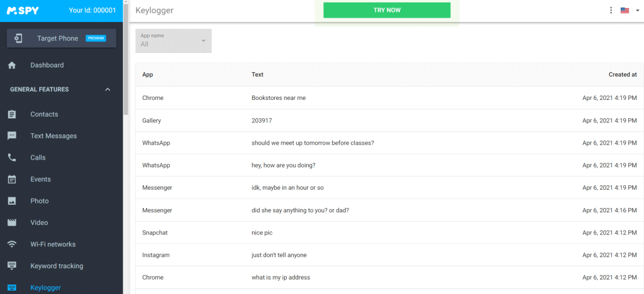Open Keyword tracking section
The image size is (644, 294).
(57, 266)
